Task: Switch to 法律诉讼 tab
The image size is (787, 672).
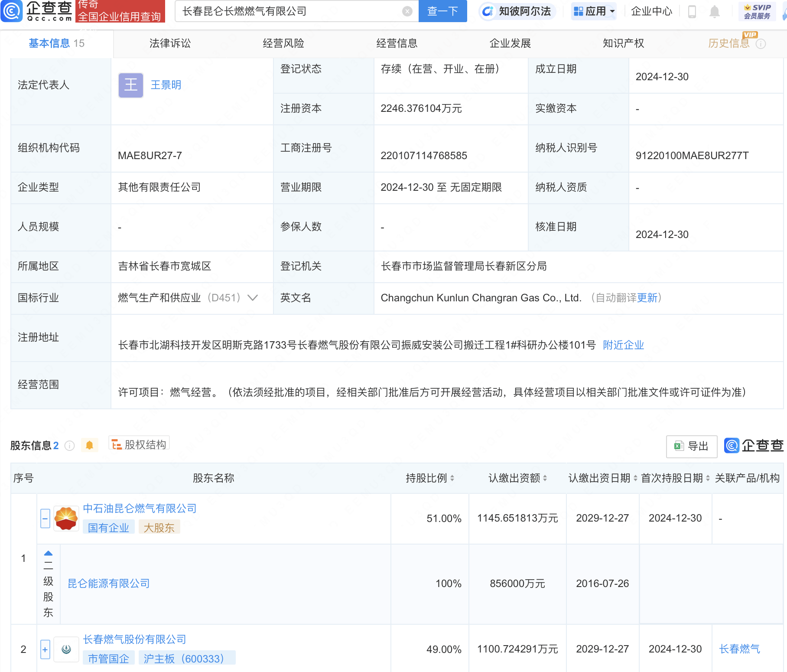Action: pyautogui.click(x=170, y=43)
